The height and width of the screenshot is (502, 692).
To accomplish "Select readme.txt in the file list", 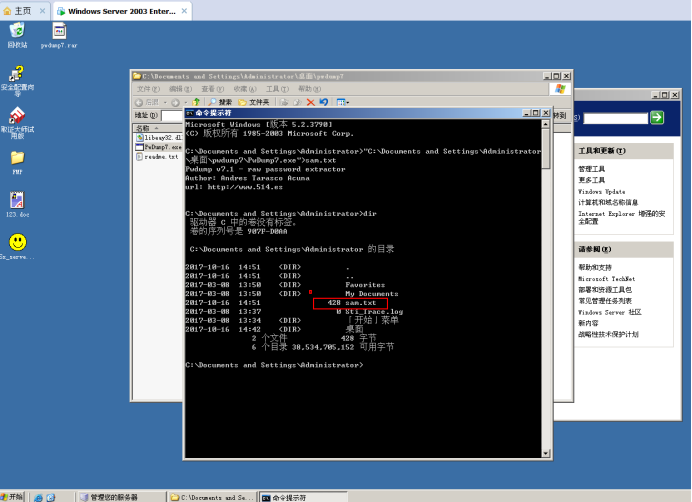I will tap(158, 157).
